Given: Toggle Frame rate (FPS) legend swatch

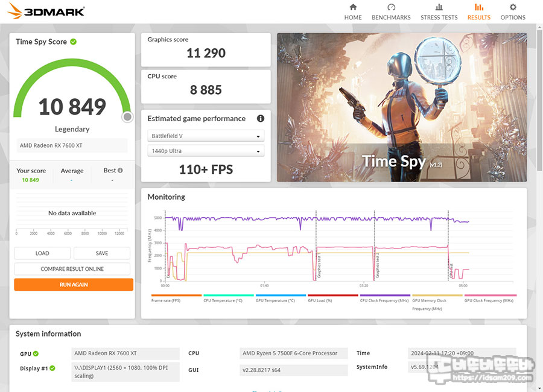Looking at the screenshot, I should click(176, 296).
